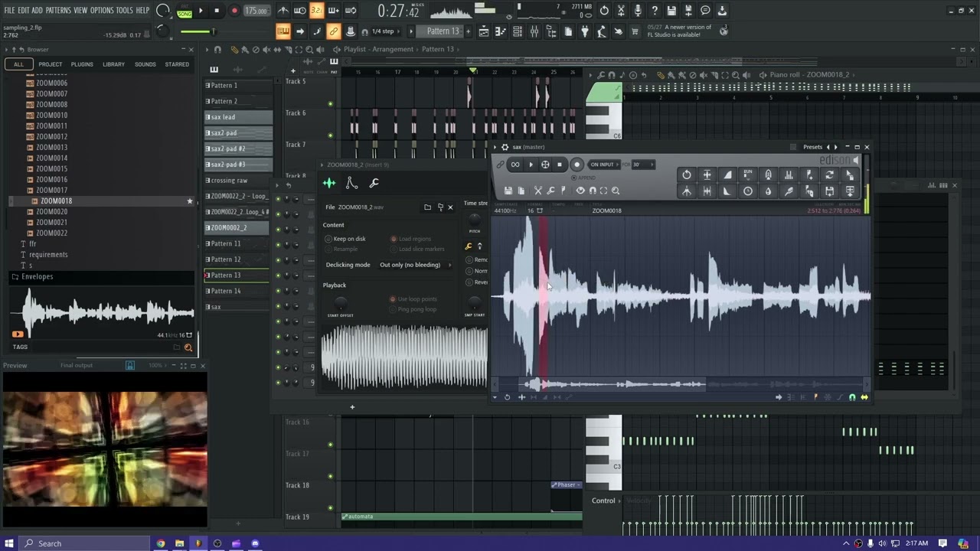Image resolution: width=980 pixels, height=551 pixels.
Task: Click the browser magnifier search icon
Action: 188,347
